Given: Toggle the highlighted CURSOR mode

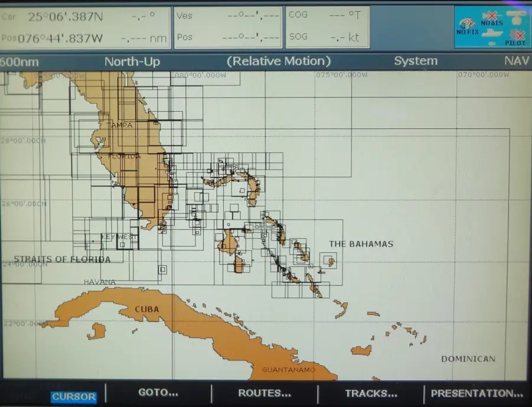Looking at the screenshot, I should point(73,397).
